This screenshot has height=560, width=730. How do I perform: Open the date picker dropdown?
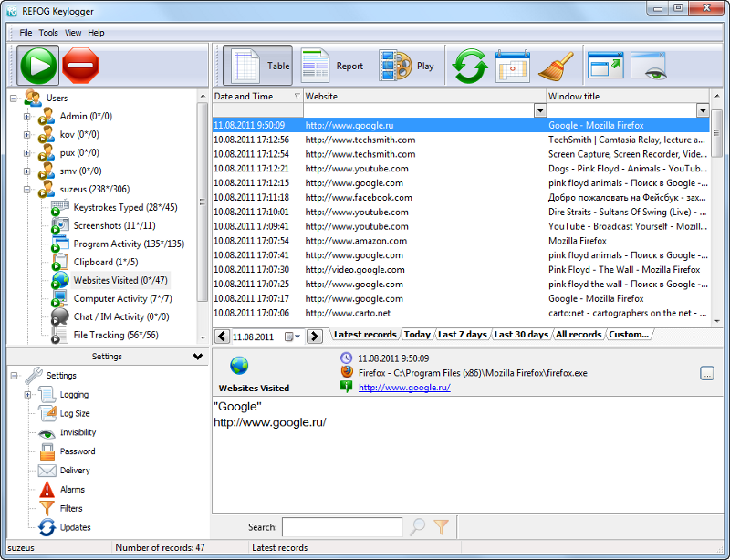pyautogui.click(x=291, y=337)
